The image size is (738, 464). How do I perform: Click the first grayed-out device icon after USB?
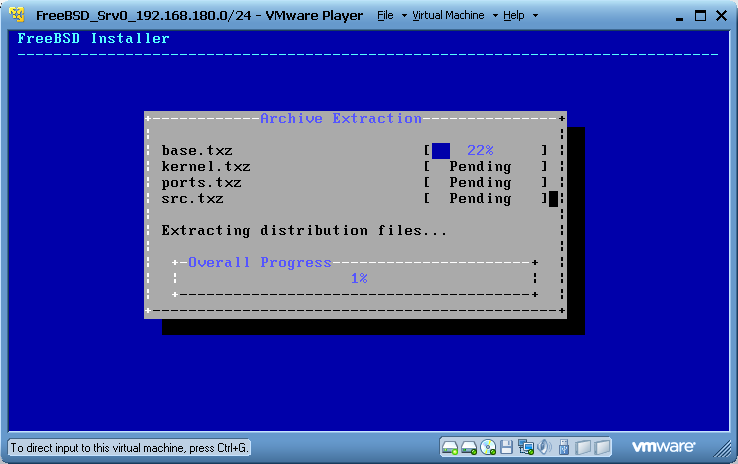[x=583, y=447]
